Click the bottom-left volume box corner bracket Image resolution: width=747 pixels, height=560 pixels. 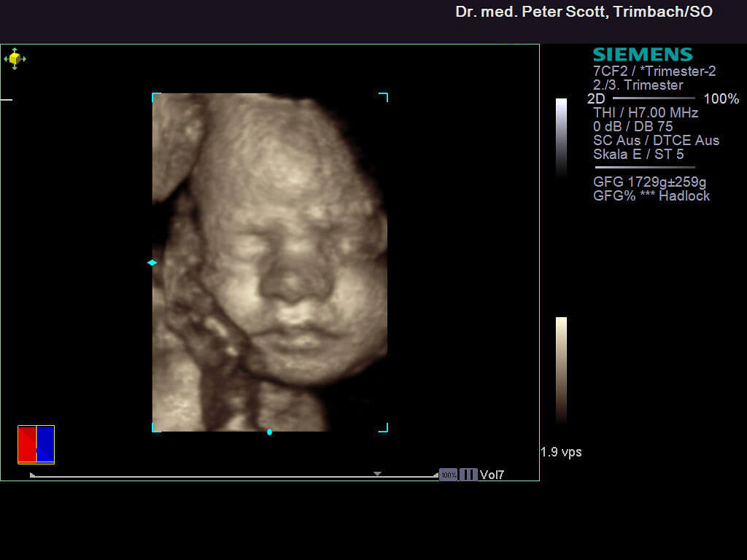(x=155, y=428)
